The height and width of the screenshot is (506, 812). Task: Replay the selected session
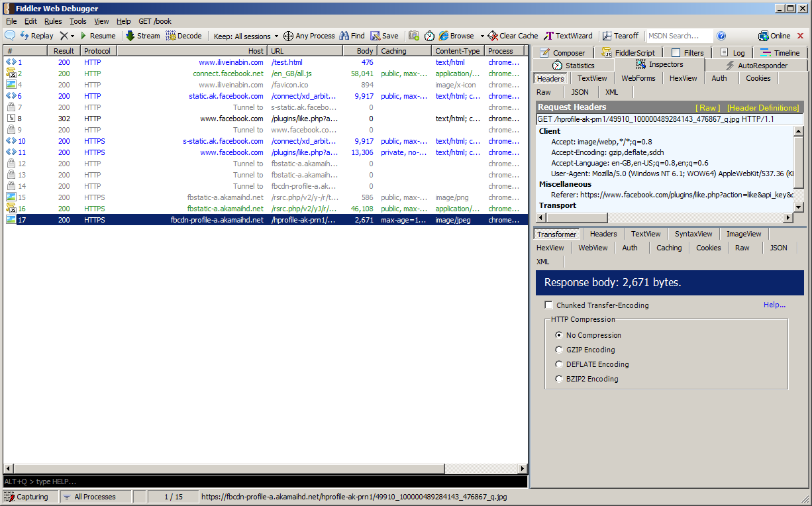[x=36, y=36]
